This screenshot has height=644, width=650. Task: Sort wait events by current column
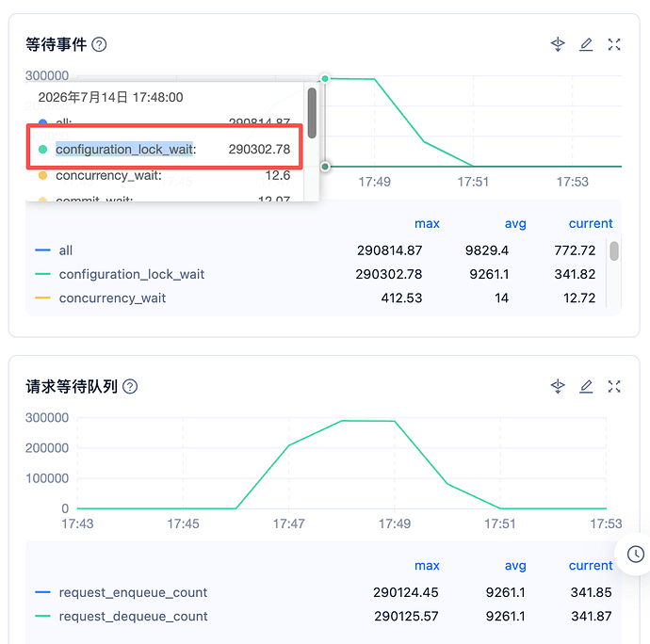tap(591, 223)
